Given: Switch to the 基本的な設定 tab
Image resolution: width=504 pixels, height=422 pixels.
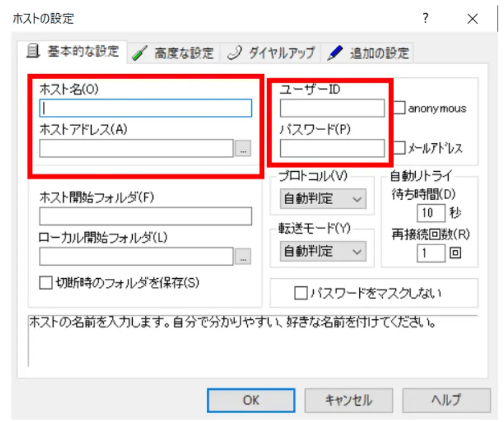Looking at the screenshot, I should click(72, 52).
